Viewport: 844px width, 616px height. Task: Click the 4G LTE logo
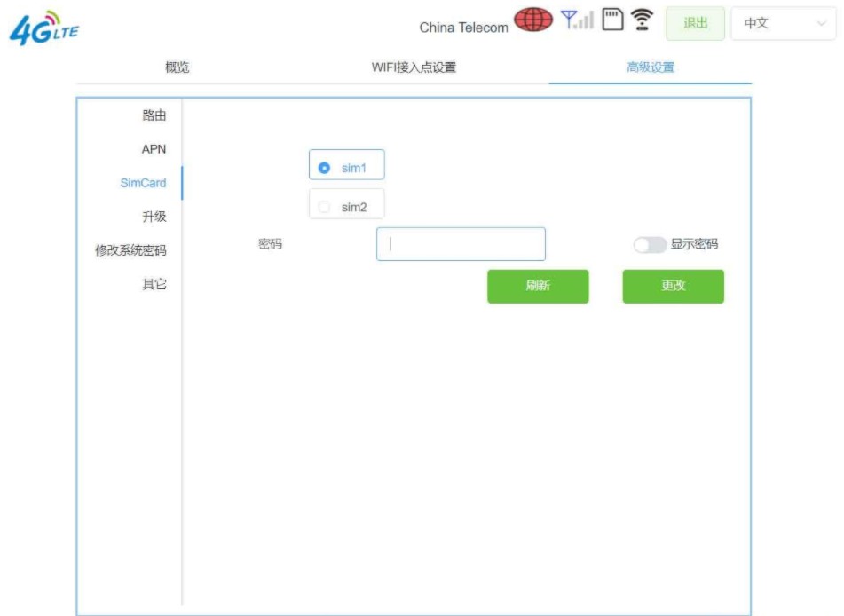44,28
